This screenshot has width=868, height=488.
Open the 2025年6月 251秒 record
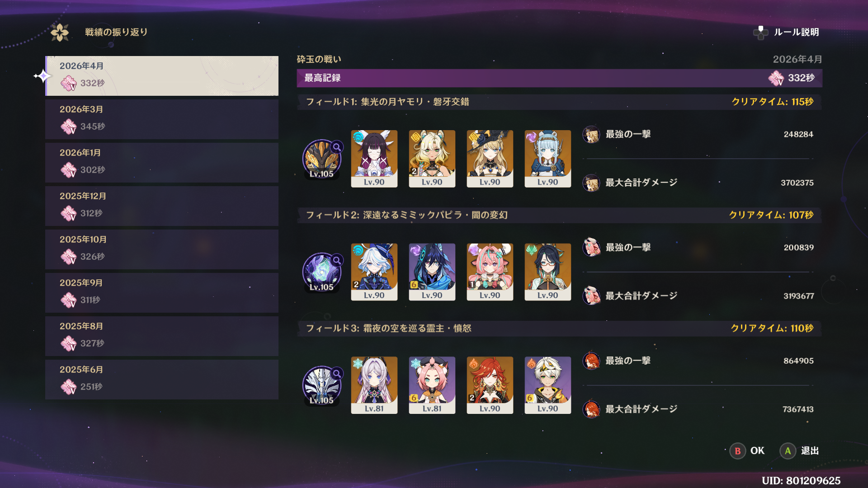coord(162,380)
